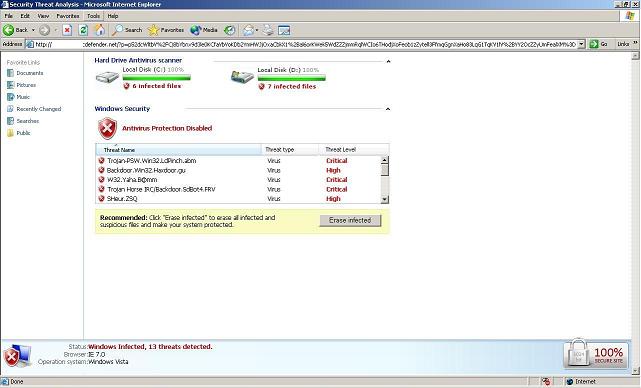This screenshot has height=388, width=641.
Task: Click the Local Disk (C:) drive icon
Action: pyautogui.click(x=107, y=77)
